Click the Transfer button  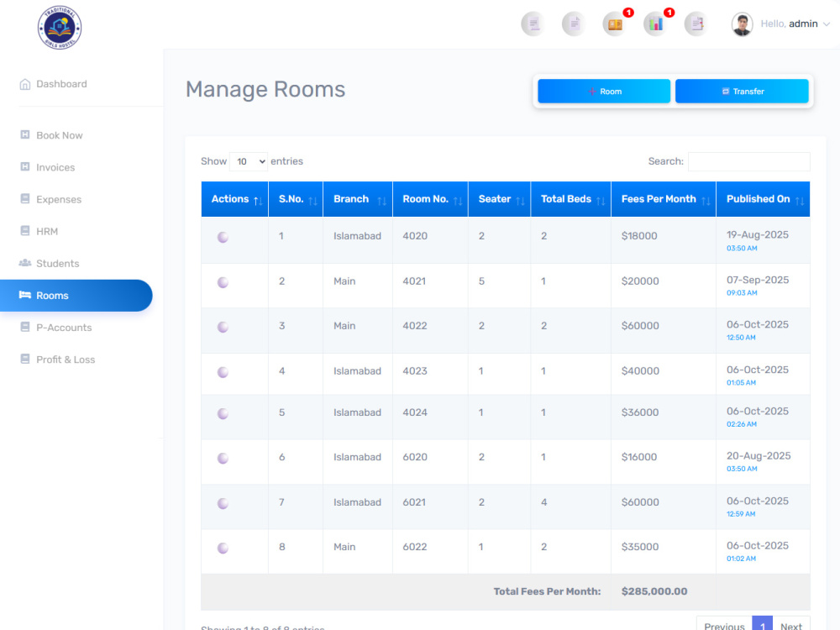(x=742, y=91)
